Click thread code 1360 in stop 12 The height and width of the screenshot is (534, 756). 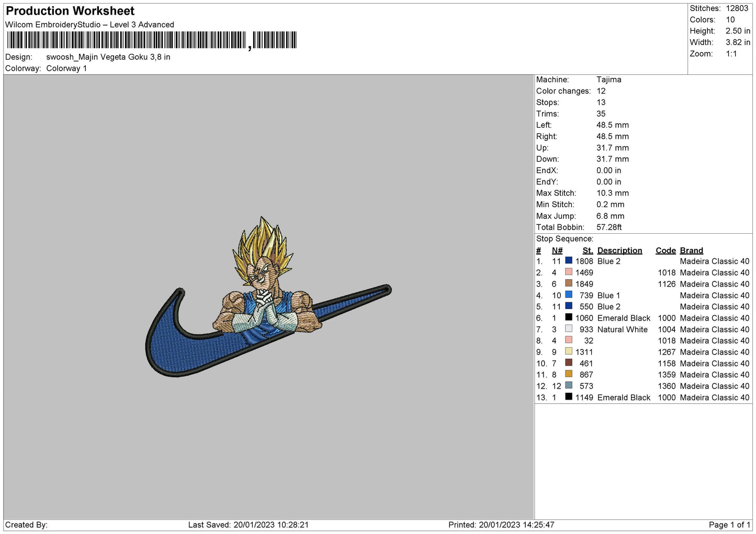[667, 386]
